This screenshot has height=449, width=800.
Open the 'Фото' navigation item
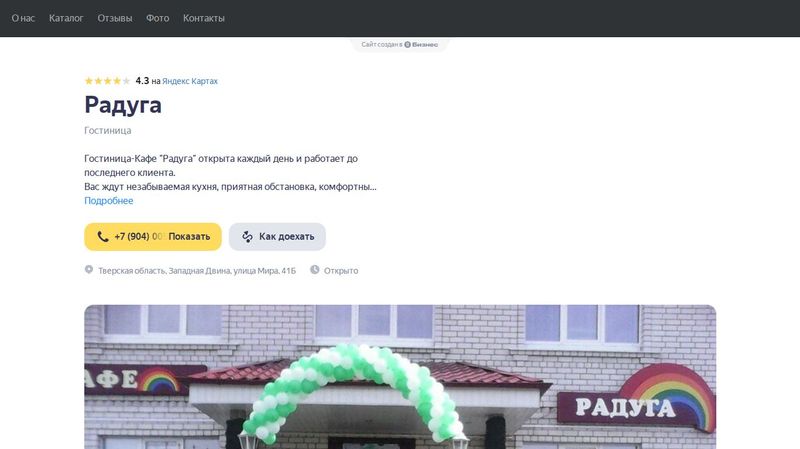click(x=158, y=18)
